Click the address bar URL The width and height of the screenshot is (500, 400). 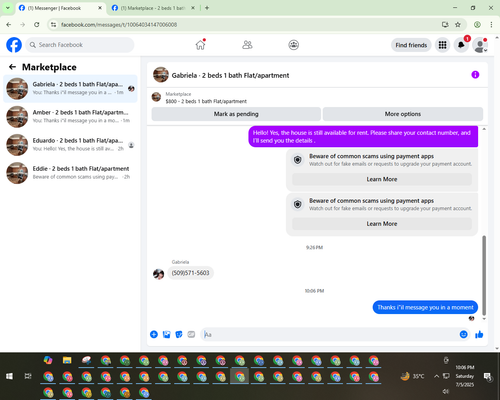(x=119, y=25)
